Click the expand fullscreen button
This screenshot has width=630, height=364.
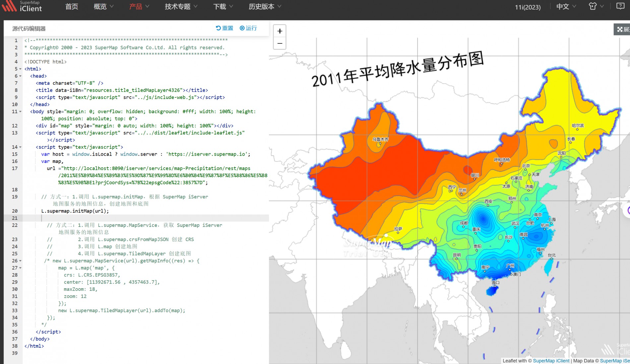pyautogui.click(x=622, y=29)
